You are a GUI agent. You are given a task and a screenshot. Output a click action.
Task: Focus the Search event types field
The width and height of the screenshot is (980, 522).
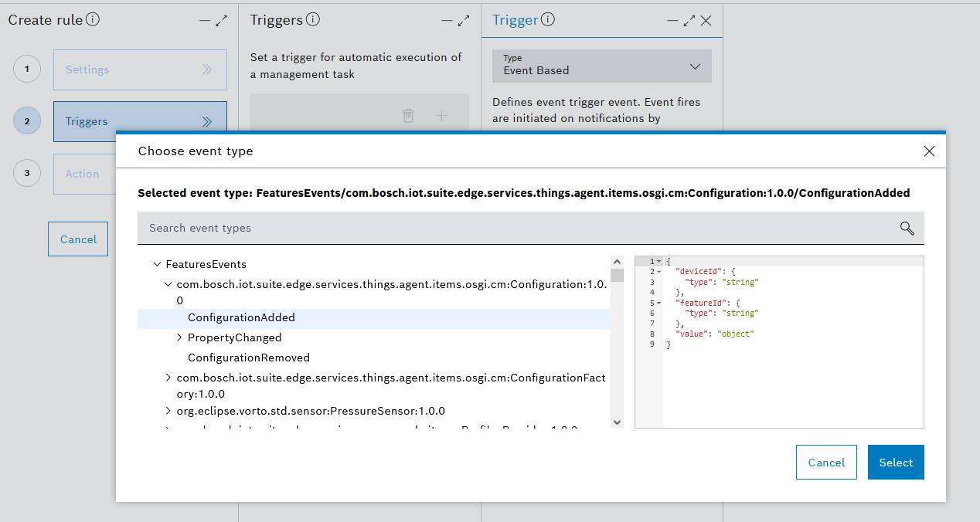pyautogui.click(x=531, y=228)
